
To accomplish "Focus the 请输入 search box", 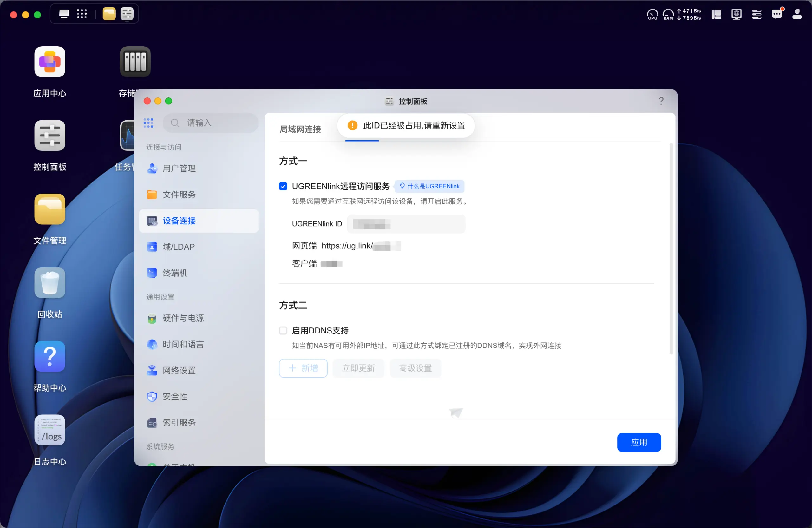I will tap(211, 123).
